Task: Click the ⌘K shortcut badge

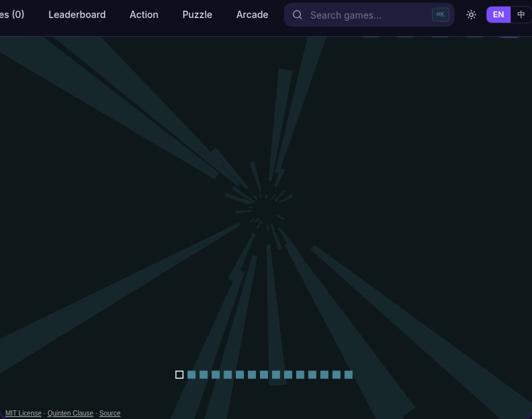Action: coord(441,15)
